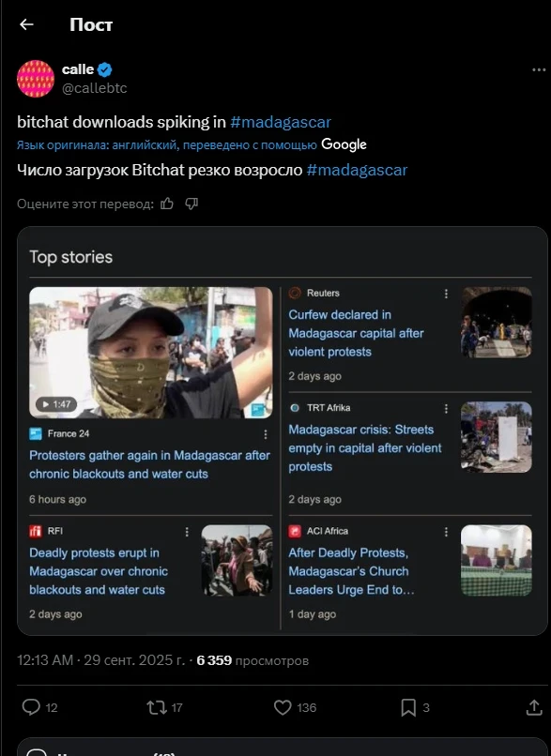This screenshot has width=551, height=756.
Task: Open replies via the comment icon
Action: [30, 708]
